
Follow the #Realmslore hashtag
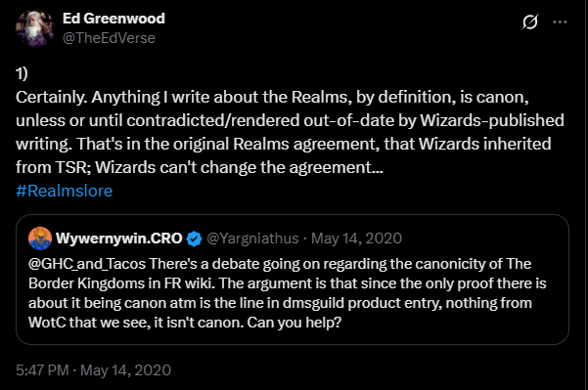tap(65, 191)
